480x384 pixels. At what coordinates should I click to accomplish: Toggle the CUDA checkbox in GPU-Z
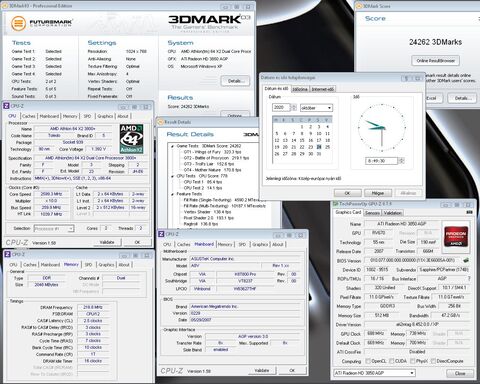(x=392, y=361)
